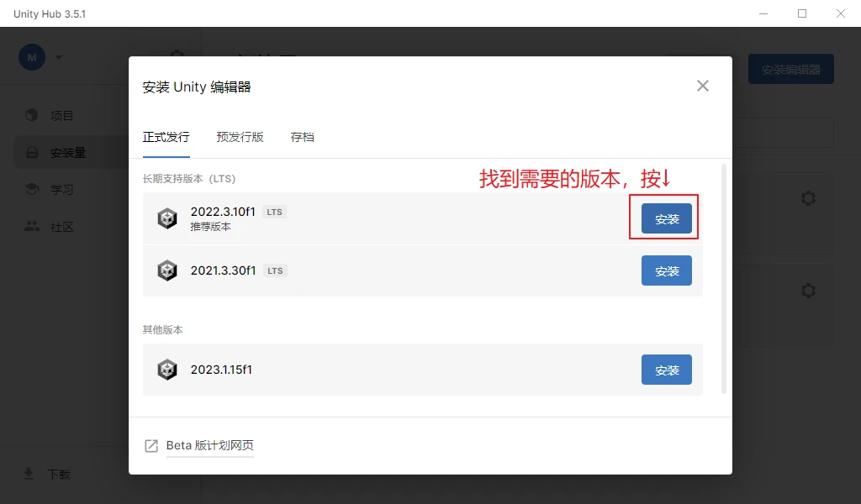Click the 其他版本 section heading

pyautogui.click(x=162, y=329)
